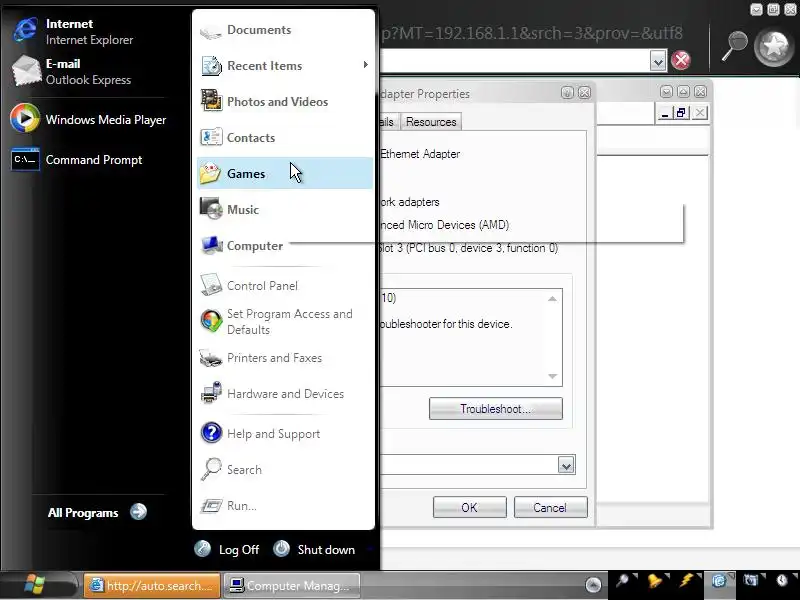This screenshot has height=600, width=800.
Task: Switch to the auto.search taskbar window
Action: 152,585
